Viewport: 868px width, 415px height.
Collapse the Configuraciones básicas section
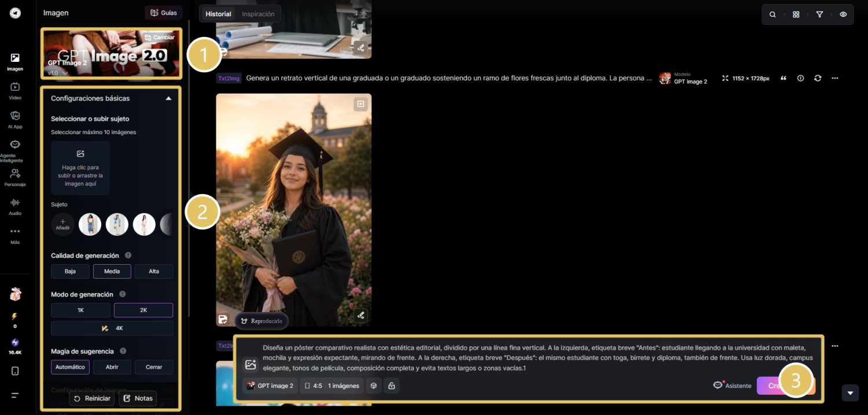pos(168,98)
